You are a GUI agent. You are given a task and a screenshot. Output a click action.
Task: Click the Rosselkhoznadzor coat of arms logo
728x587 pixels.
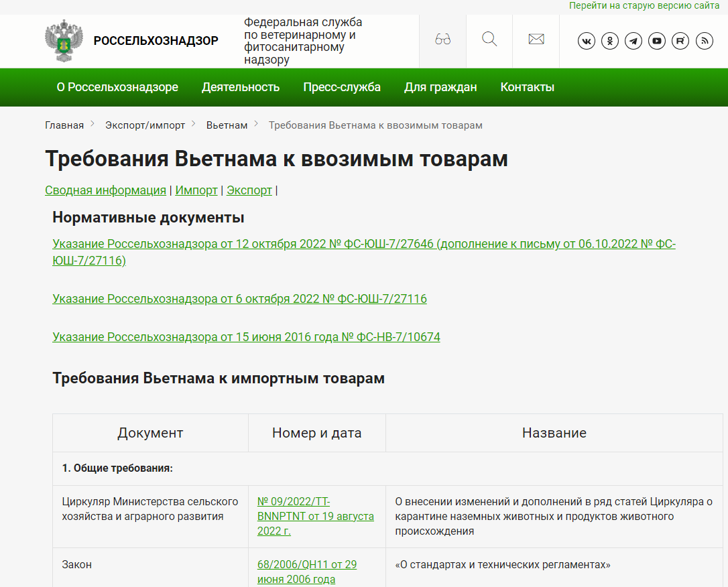[x=64, y=41]
